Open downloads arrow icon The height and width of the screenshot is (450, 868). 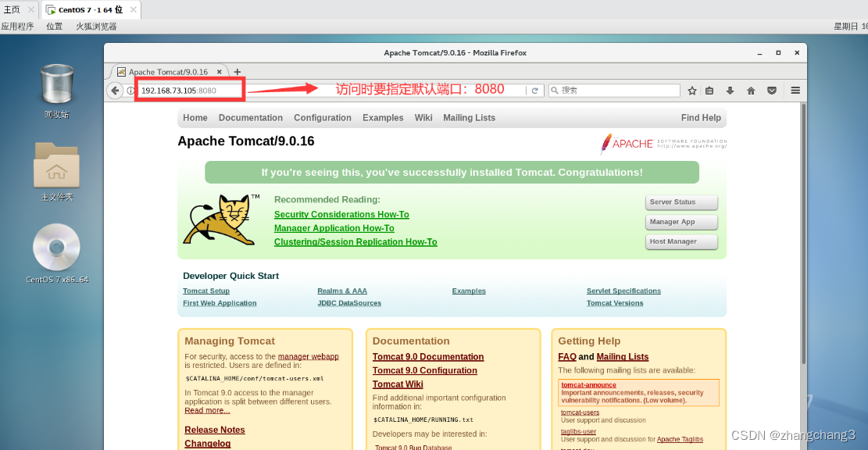tap(730, 91)
